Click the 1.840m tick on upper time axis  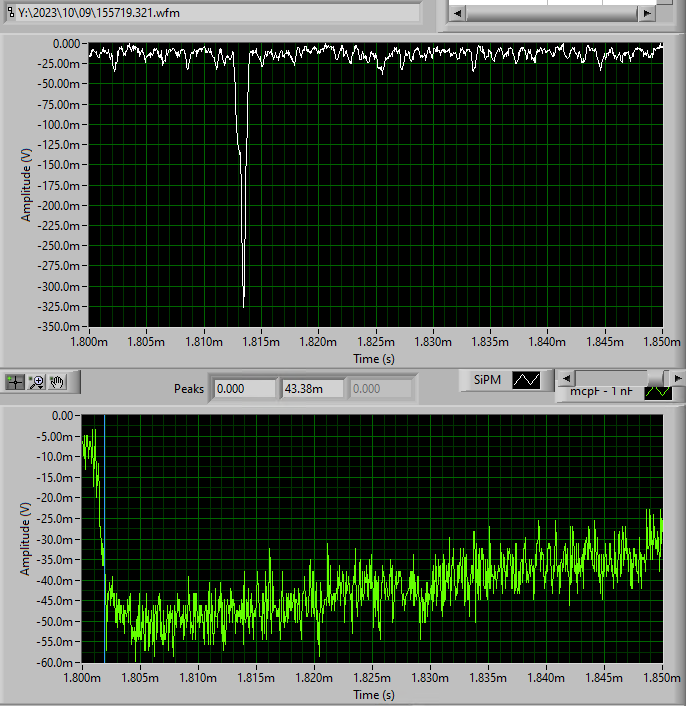[x=547, y=342]
